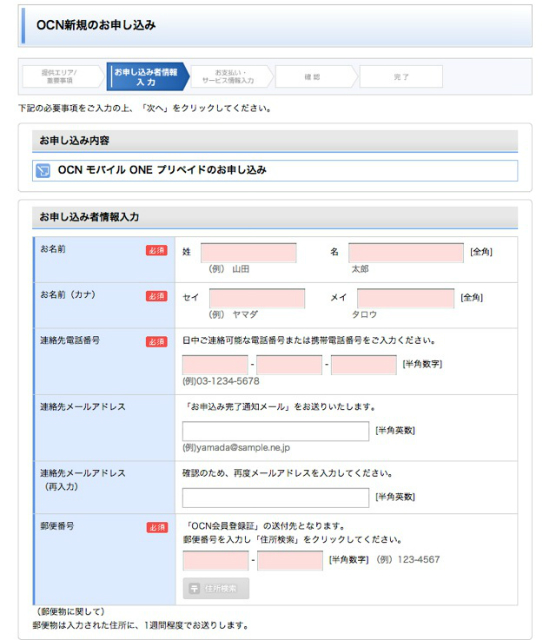Click the last phone number segment field
The image size is (556, 640).
point(363,364)
